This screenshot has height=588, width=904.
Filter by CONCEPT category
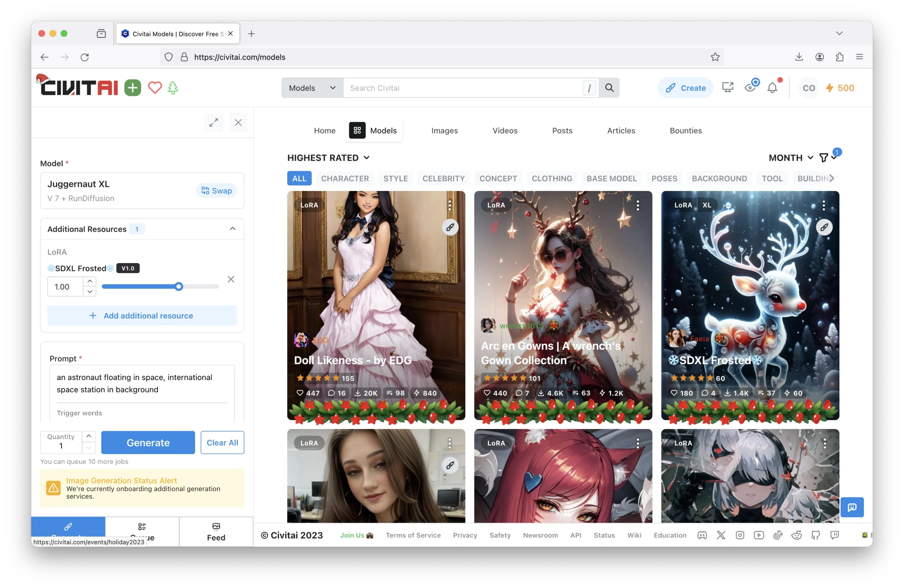498,178
